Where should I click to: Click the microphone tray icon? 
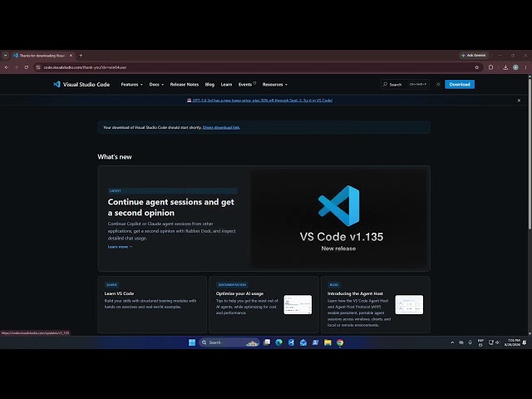point(470,342)
